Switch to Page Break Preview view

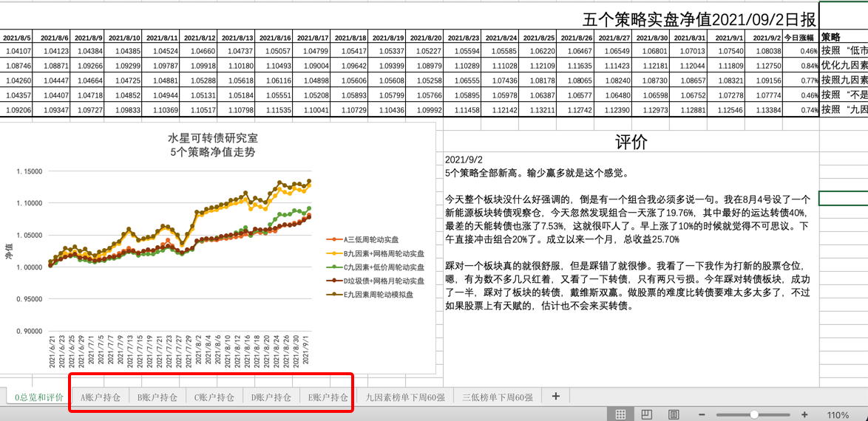(674, 414)
